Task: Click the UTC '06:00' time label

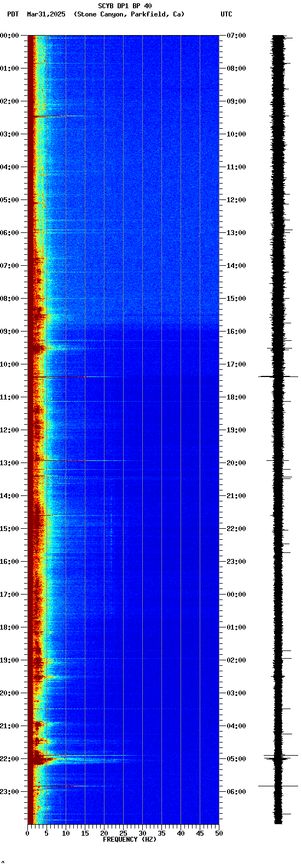Action: (236, 792)
